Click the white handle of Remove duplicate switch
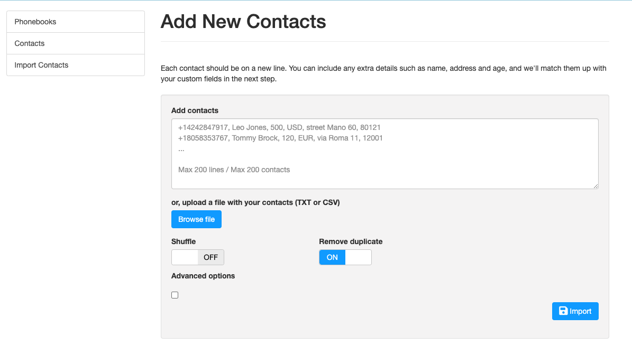Image resolution: width=632 pixels, height=364 pixels. 358,257
